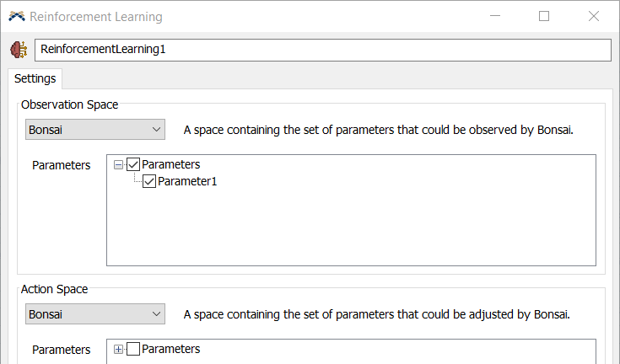Maximize the Reinforcement Learning window
620x364 pixels.
544,16
